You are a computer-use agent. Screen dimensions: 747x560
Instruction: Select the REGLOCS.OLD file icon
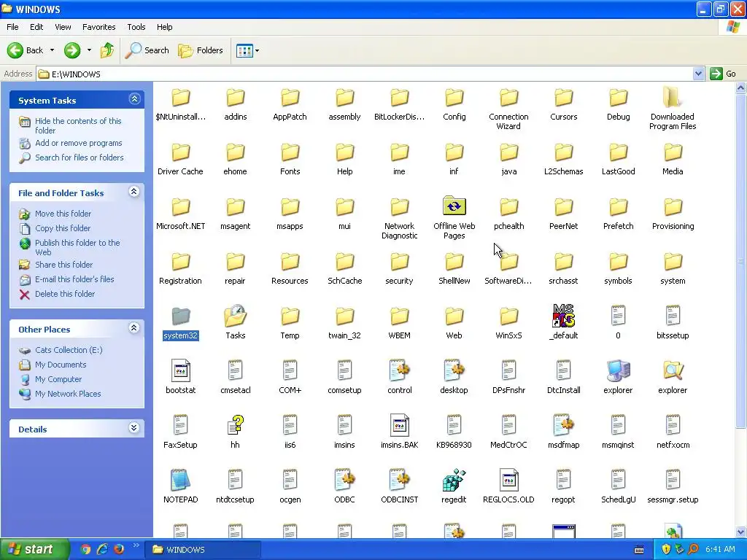click(508, 480)
